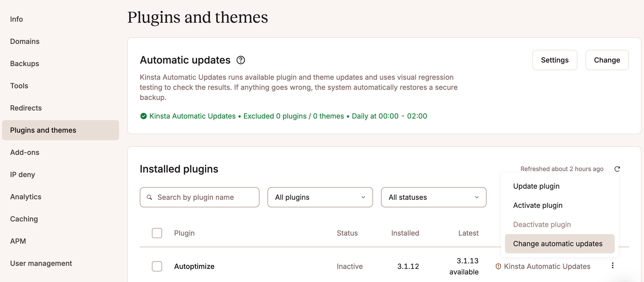Image resolution: width=644 pixels, height=282 pixels.
Task: Click installed version 3.1.12
Action: coord(408,266)
